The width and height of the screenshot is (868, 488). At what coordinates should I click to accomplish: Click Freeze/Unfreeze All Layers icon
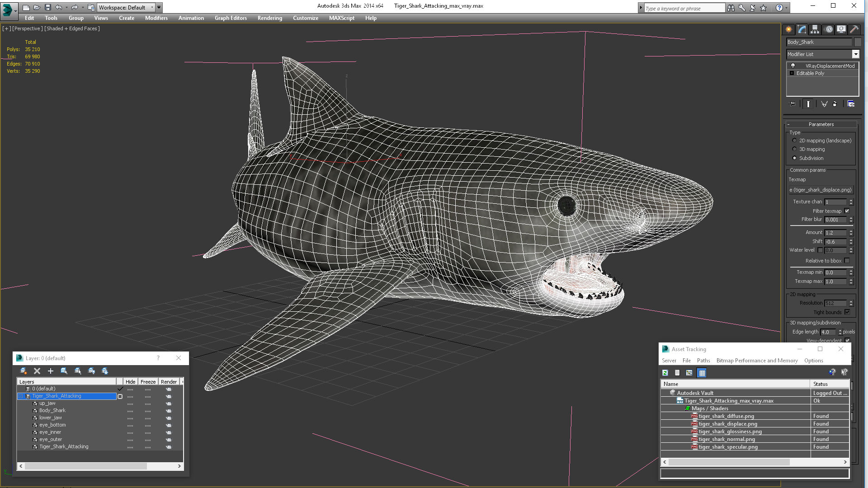point(105,371)
